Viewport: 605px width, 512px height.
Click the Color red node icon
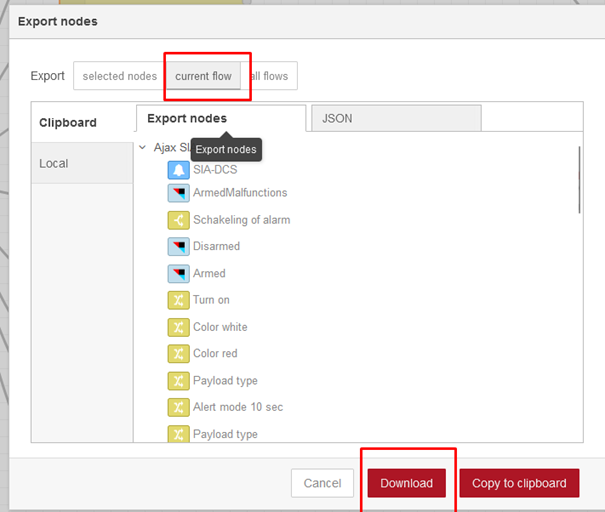coord(177,354)
